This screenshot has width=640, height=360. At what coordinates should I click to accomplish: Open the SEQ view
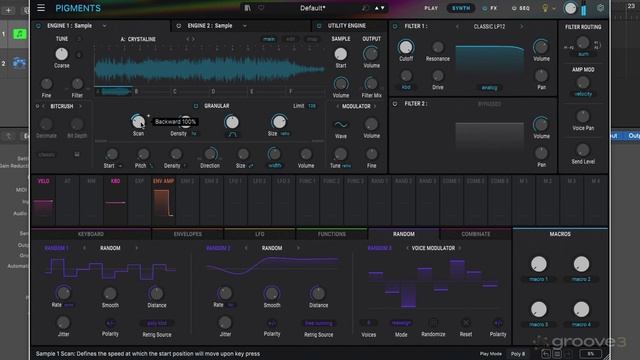point(520,8)
